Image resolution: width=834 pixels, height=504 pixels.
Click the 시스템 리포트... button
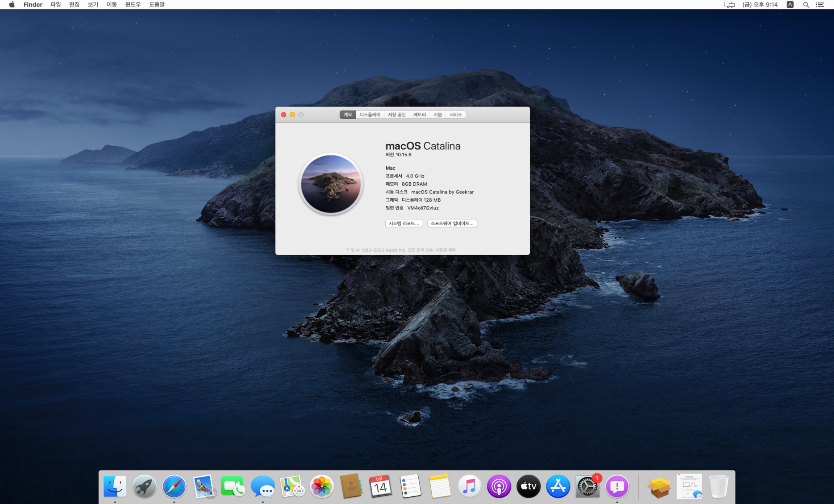tap(404, 223)
